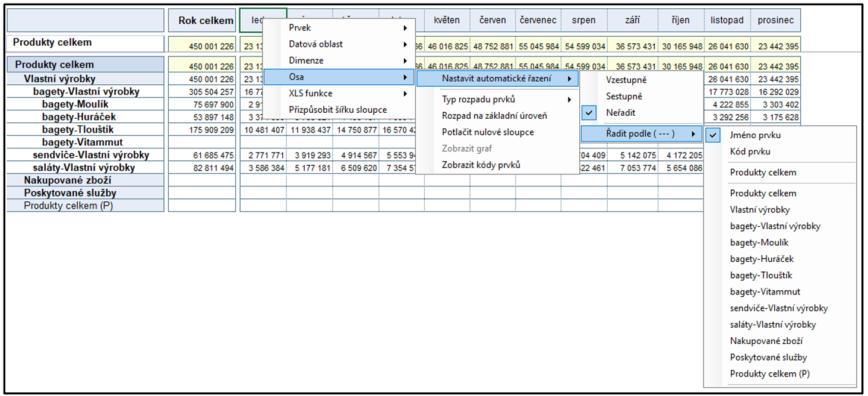This screenshot has height=396, width=868.
Task: Open Nastavit automatické řazení submenu
Action: [x=497, y=78]
